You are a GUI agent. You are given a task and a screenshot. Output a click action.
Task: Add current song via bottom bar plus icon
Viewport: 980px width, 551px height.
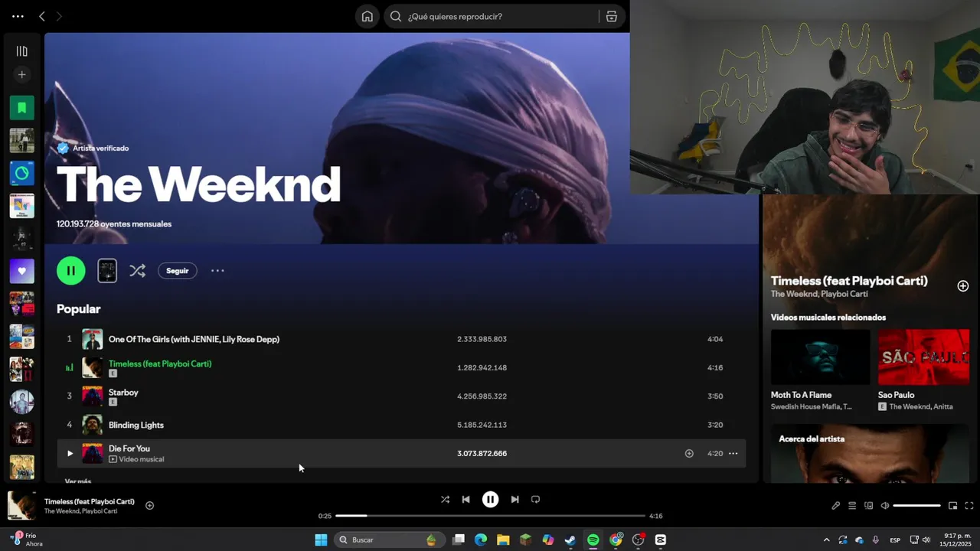click(x=149, y=505)
